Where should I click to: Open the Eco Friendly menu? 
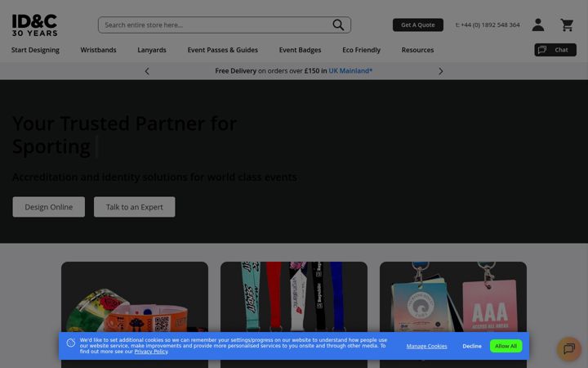(361, 50)
